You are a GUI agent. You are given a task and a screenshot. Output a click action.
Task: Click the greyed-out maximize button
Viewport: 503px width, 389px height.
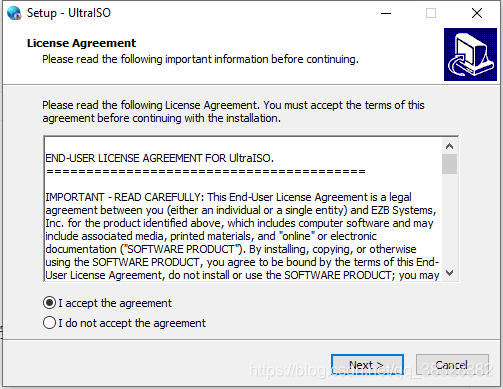tap(431, 13)
